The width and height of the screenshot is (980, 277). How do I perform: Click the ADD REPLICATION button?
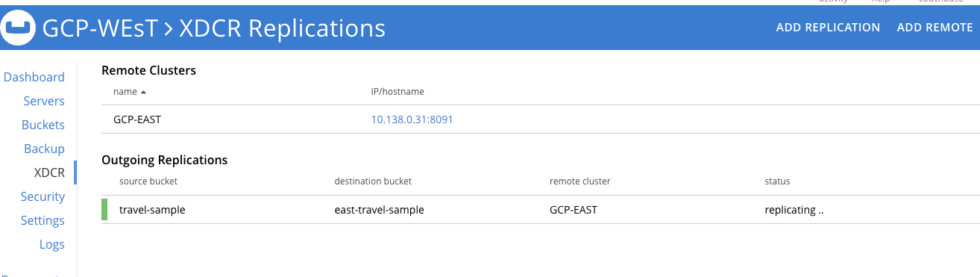[828, 28]
